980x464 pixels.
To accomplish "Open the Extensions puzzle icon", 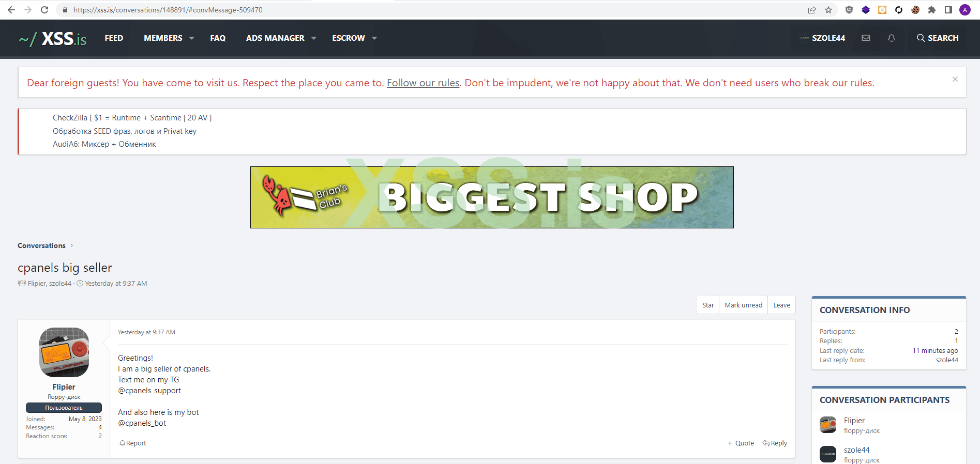I will point(932,10).
